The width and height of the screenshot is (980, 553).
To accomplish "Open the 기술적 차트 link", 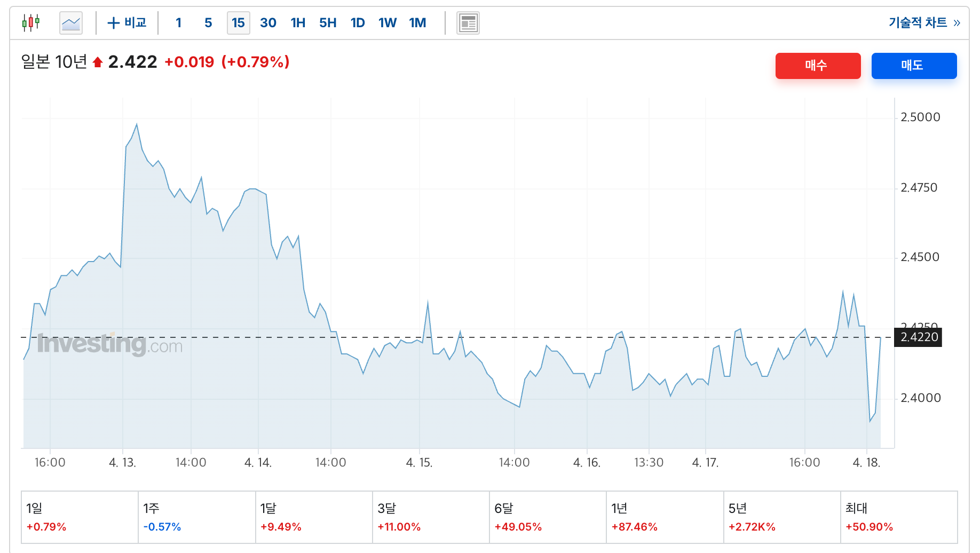I will click(918, 22).
